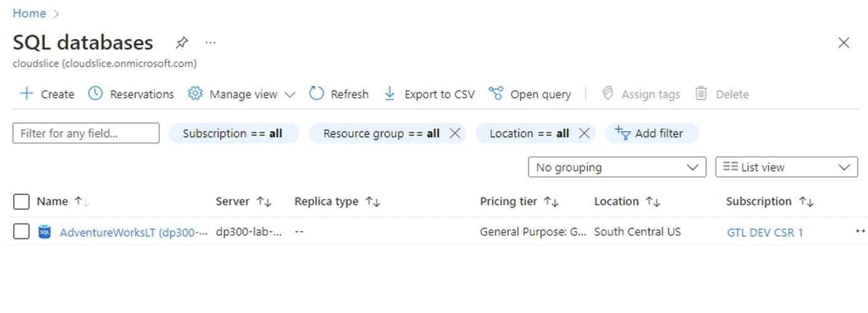
Task: Open the ellipsis menu beside the SQL databases title
Action: pyautogui.click(x=210, y=43)
